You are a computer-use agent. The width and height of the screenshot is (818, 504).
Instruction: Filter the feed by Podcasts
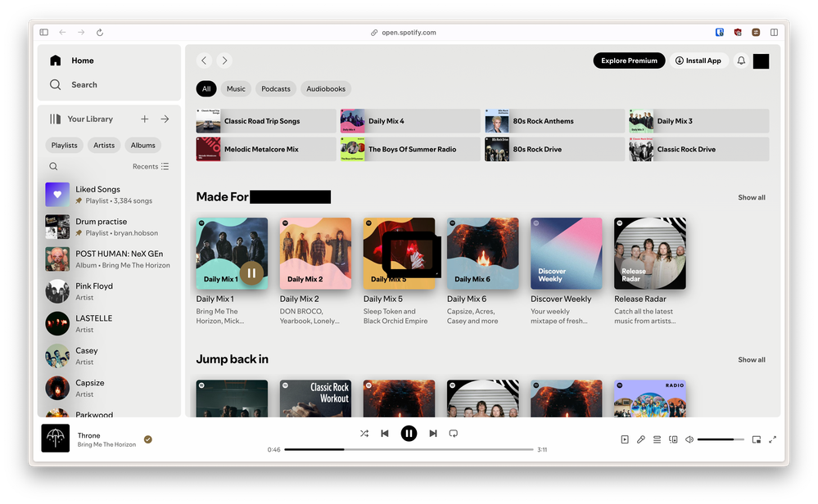coord(275,88)
